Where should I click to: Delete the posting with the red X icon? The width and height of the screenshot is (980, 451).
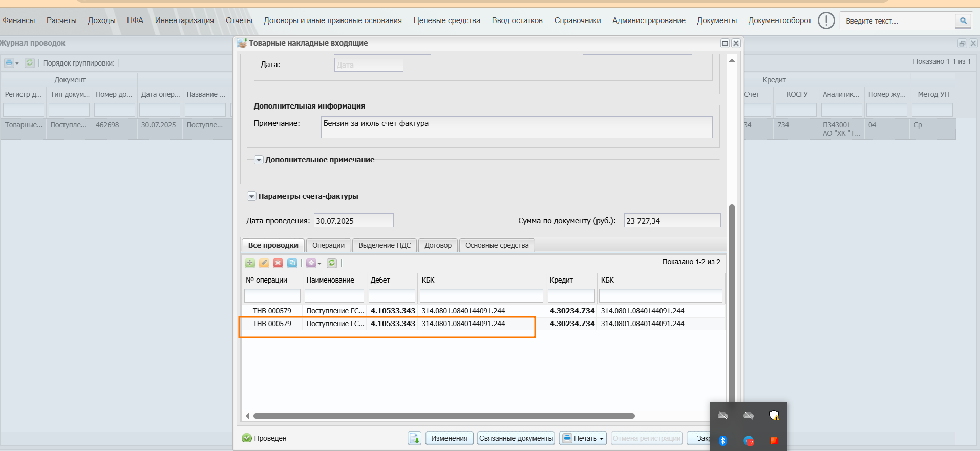[278, 263]
